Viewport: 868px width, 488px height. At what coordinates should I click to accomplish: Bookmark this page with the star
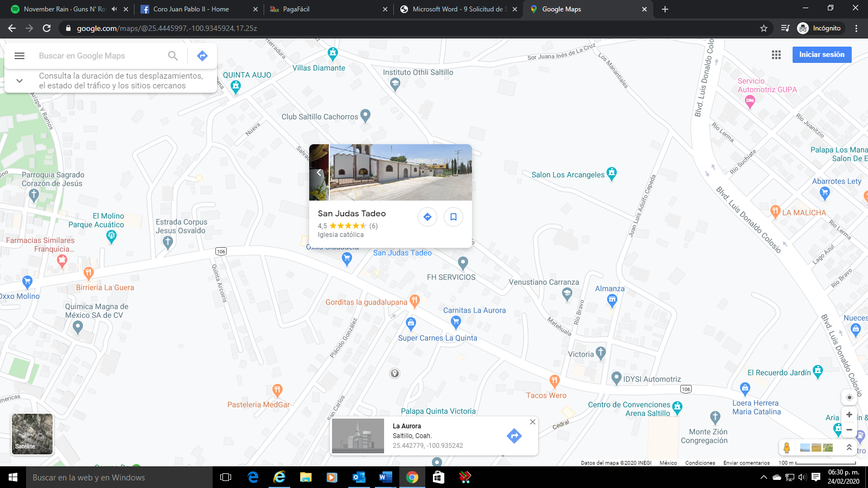click(764, 28)
